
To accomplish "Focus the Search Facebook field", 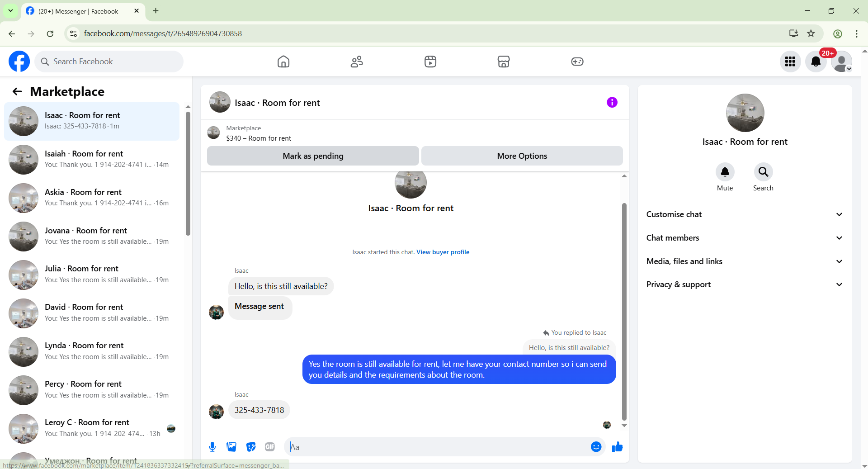I will pos(109,62).
